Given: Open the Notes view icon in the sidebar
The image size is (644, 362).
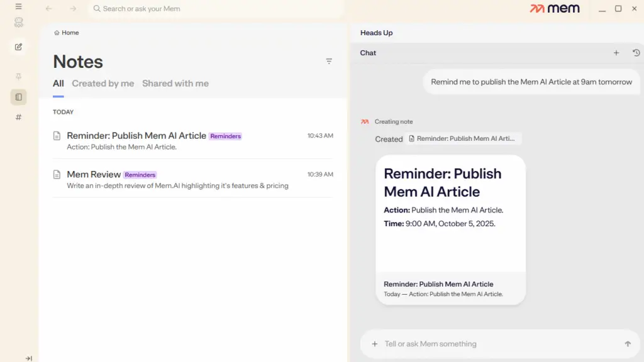Looking at the screenshot, I should pos(18,97).
